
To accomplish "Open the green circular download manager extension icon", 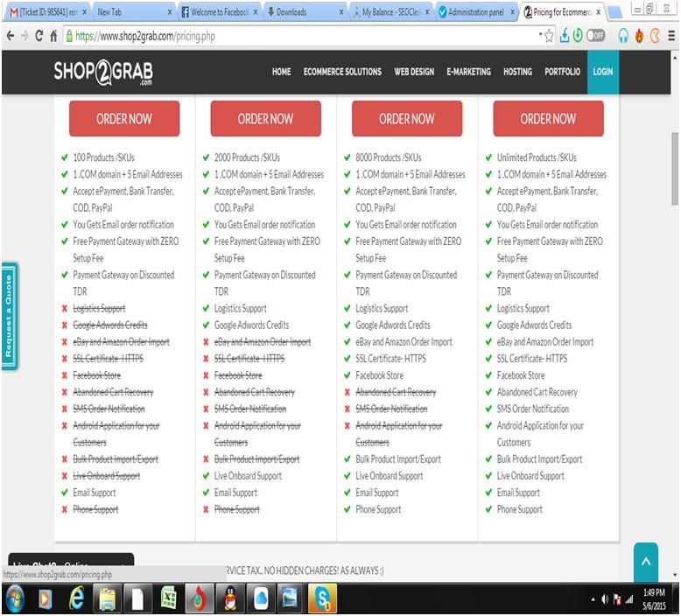I will tap(578, 35).
